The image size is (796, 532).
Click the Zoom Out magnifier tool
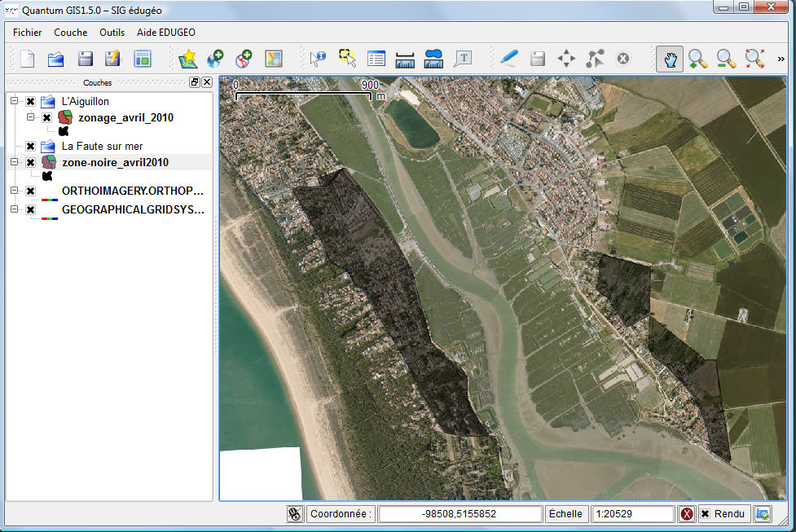click(x=726, y=59)
